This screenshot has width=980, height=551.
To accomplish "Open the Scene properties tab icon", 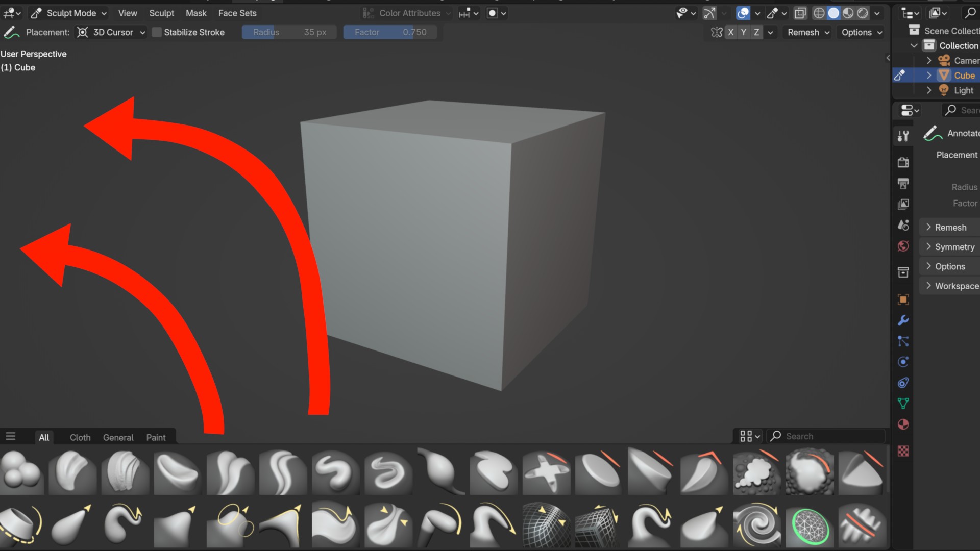I will 903,225.
